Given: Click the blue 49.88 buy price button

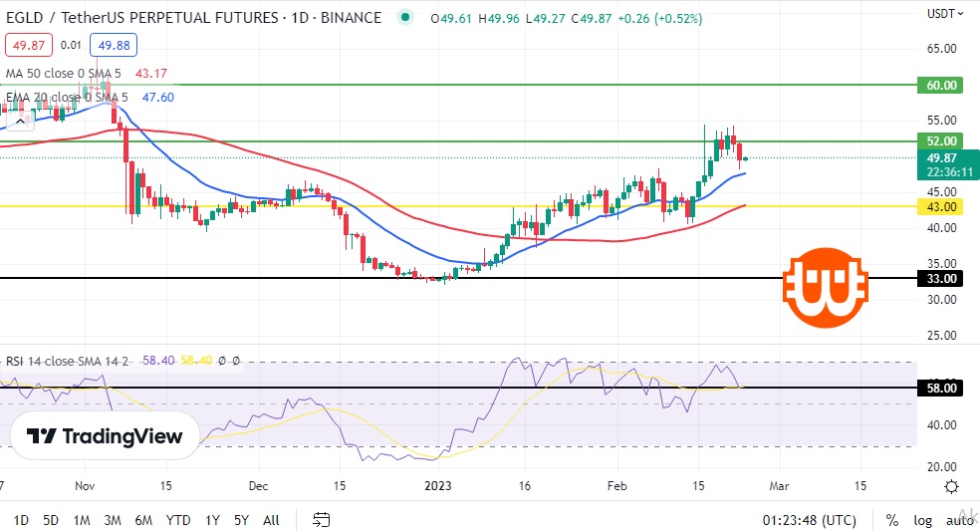Looking at the screenshot, I should coord(113,45).
